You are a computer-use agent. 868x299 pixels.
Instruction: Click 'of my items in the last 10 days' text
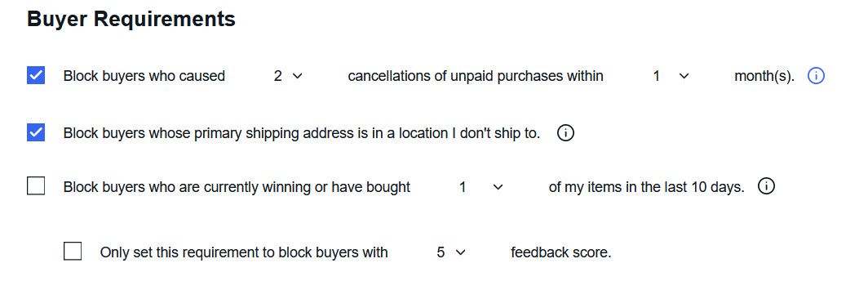[x=647, y=188]
